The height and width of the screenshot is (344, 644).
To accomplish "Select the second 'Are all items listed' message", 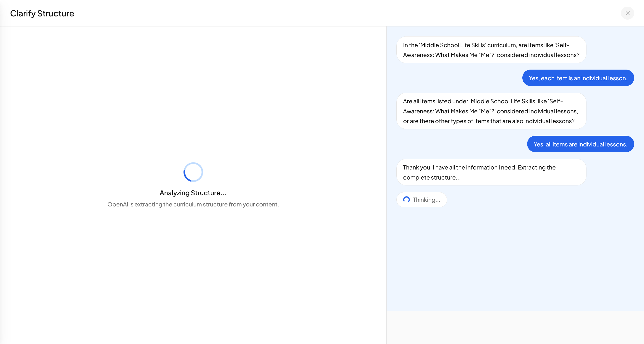I will (x=491, y=111).
